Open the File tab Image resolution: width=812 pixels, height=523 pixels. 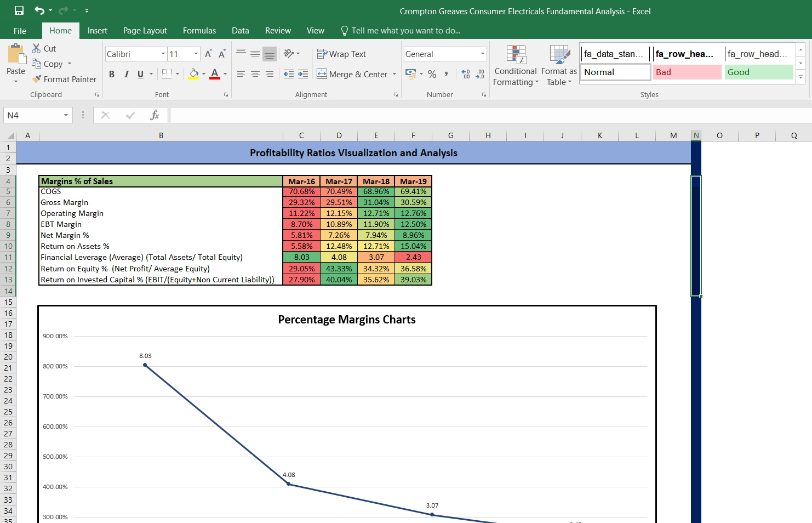pyautogui.click(x=20, y=31)
